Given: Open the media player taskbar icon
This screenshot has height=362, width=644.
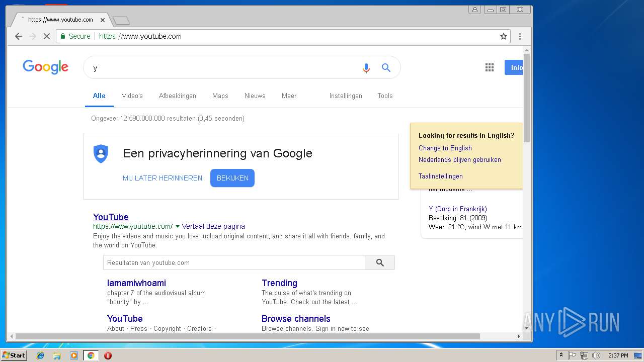Looking at the screenshot, I should (74, 355).
